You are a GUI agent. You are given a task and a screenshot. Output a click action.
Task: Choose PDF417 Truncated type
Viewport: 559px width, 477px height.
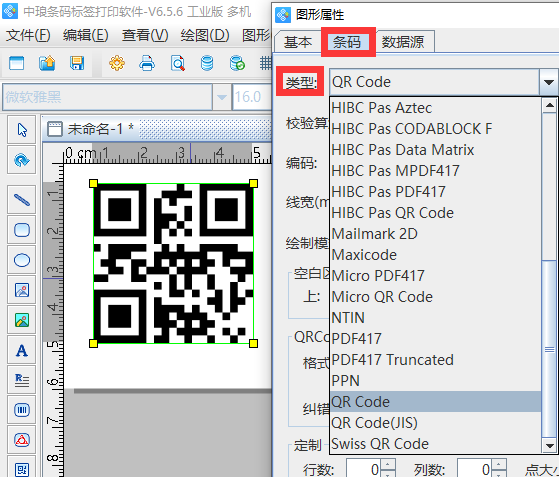(435, 360)
